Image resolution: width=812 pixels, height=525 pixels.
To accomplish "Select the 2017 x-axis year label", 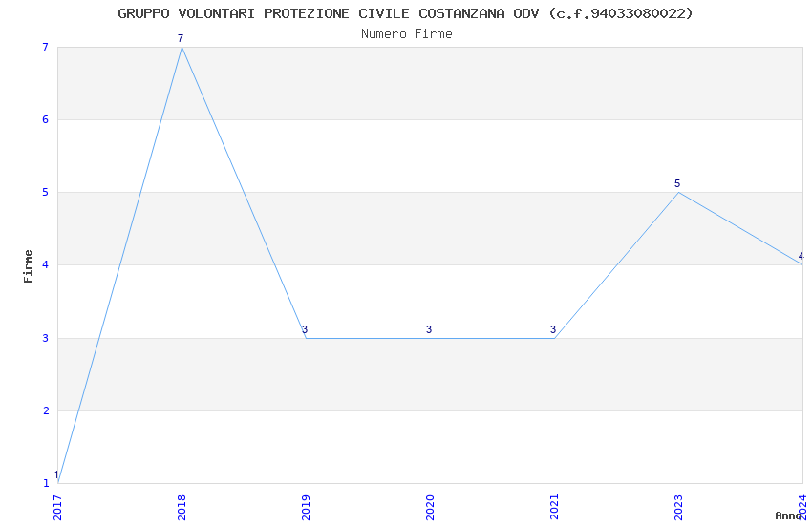I will pyautogui.click(x=57, y=508).
